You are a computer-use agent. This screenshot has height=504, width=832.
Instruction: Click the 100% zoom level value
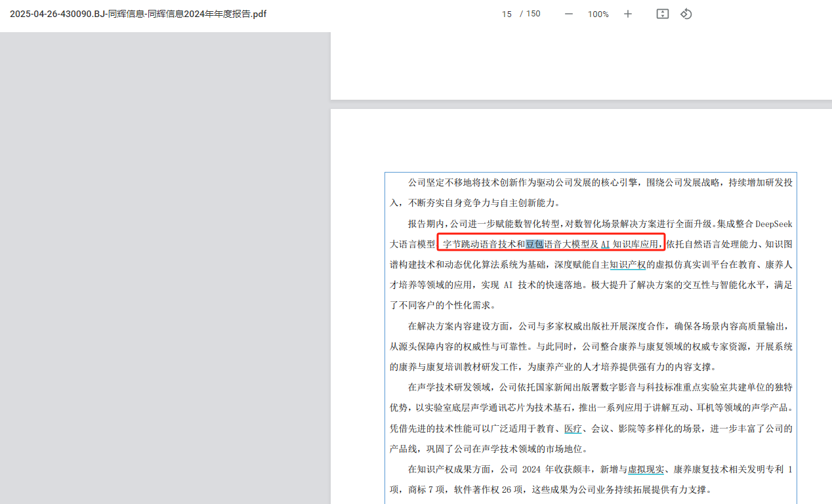(598, 14)
